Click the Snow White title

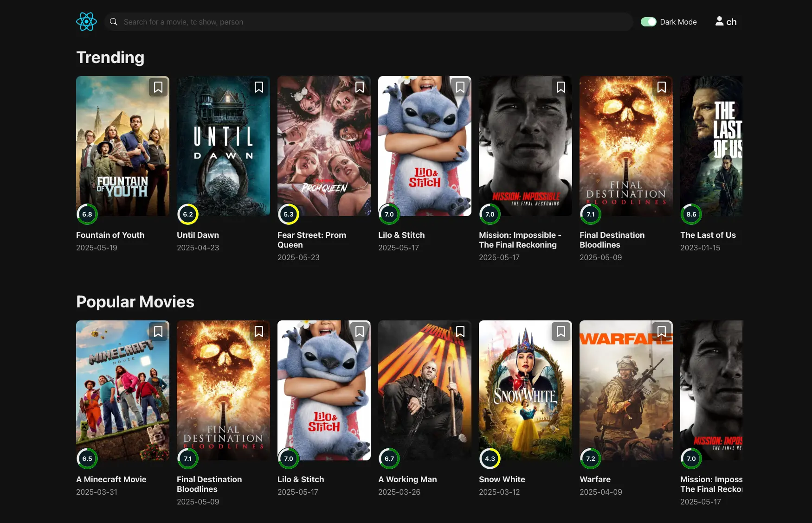(x=502, y=479)
